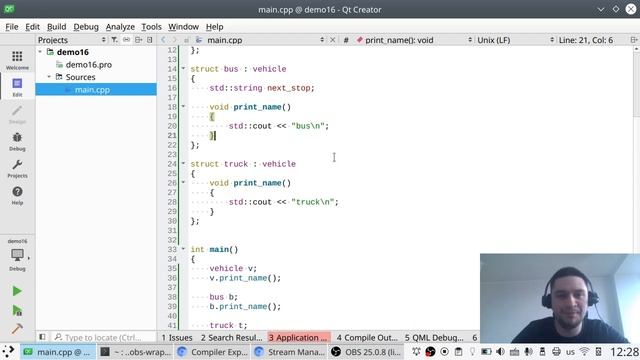Screen dimensions: 640x360
Task: Open the Issues output pane
Action: tap(177, 338)
